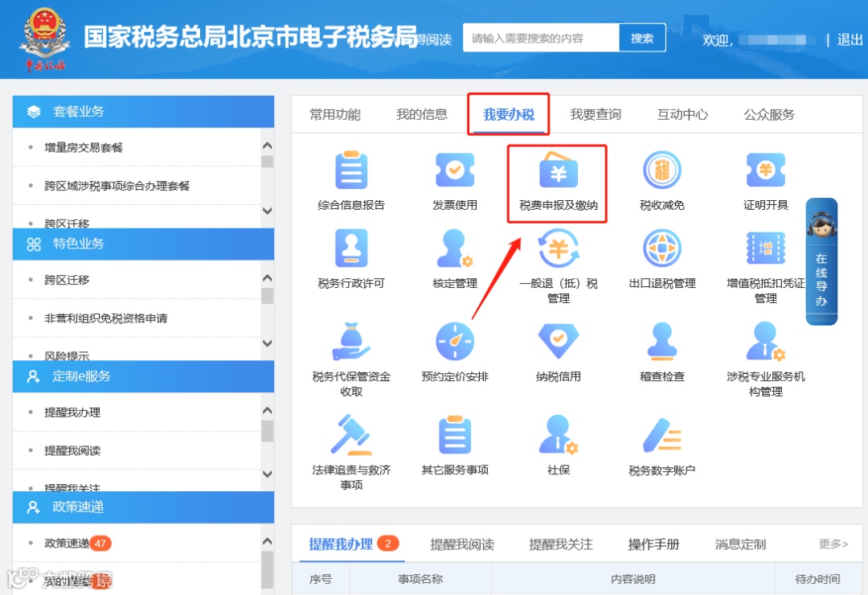Open 跨区迁移 under 特色业务
The image size is (868, 595).
click(x=67, y=280)
